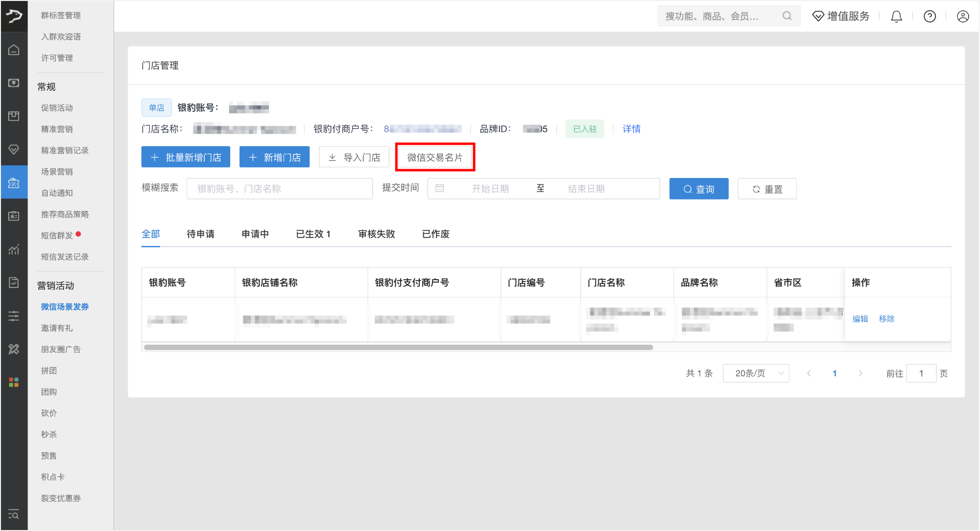This screenshot has height=531, width=980.
Task: Click the horizontal table scrollbar
Action: [398, 347]
